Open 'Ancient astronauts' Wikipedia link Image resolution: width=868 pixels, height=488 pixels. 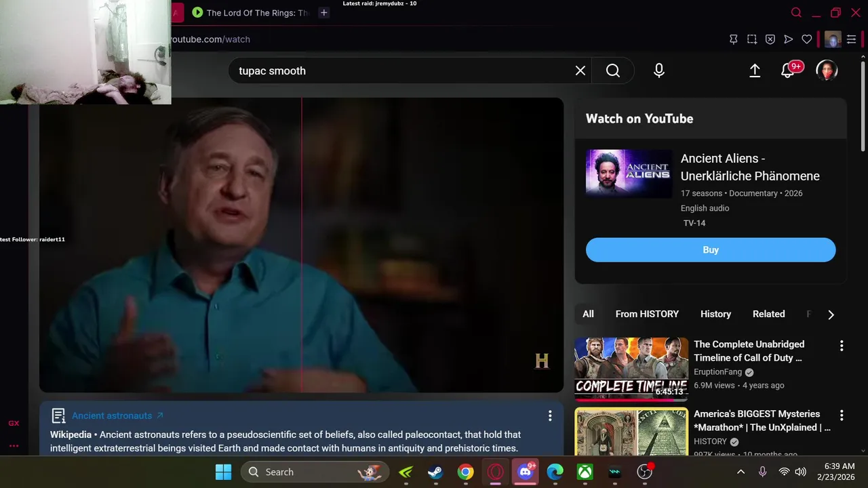(x=117, y=415)
